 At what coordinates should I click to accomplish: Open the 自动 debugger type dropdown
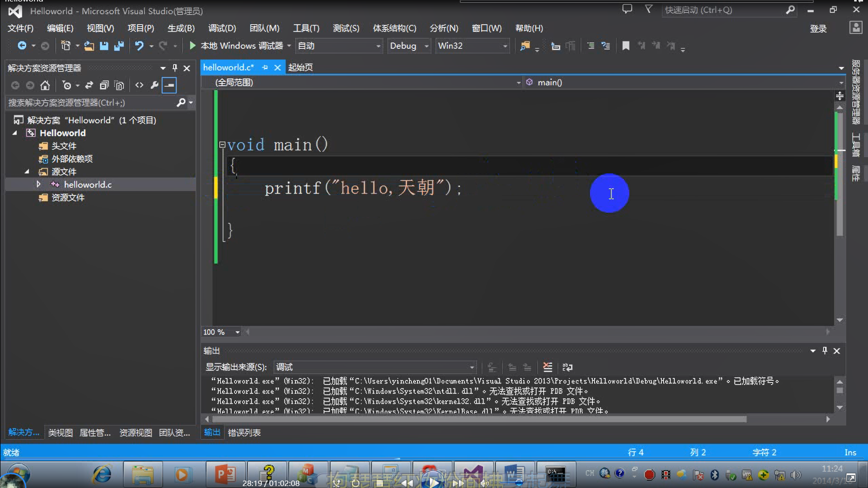pyautogui.click(x=378, y=46)
